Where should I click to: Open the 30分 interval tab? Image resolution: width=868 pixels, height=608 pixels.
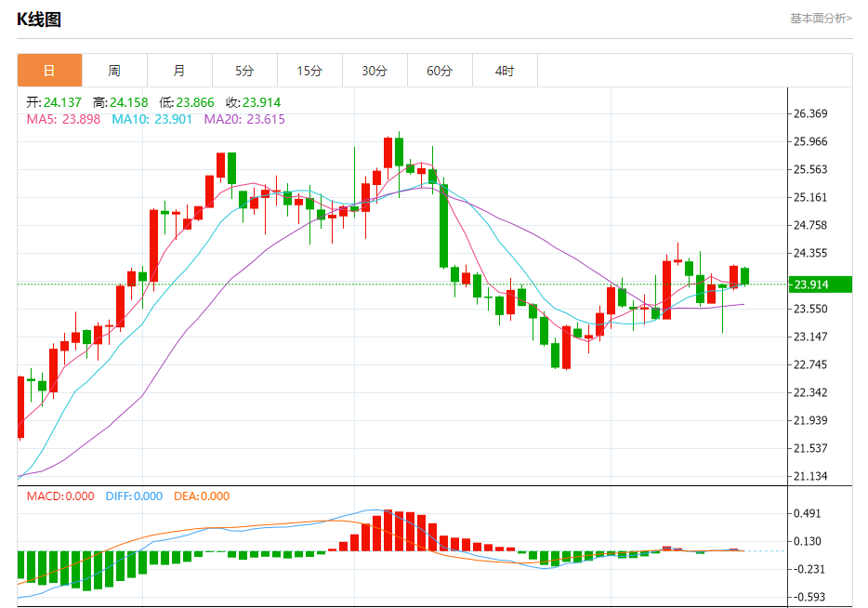coord(375,71)
